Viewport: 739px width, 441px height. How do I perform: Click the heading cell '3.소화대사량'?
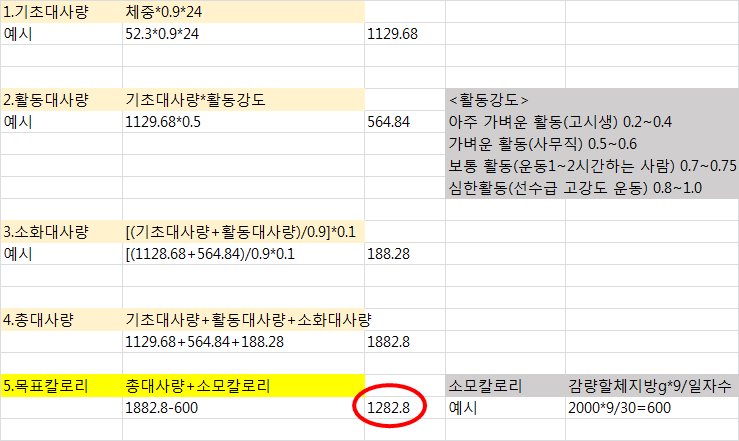click(x=61, y=232)
